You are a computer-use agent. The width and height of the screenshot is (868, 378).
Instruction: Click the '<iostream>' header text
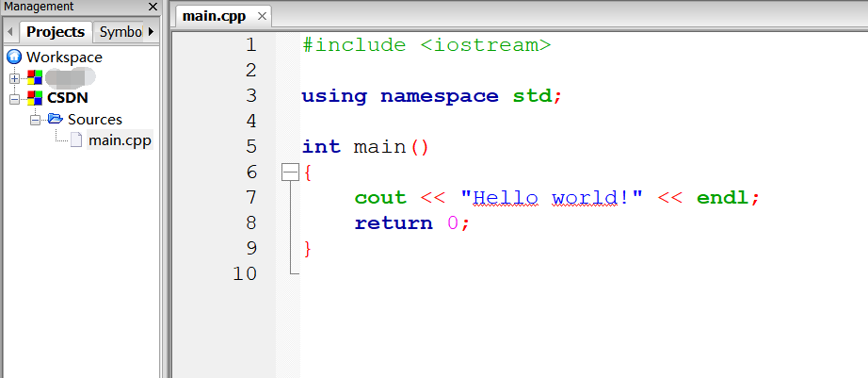(486, 45)
